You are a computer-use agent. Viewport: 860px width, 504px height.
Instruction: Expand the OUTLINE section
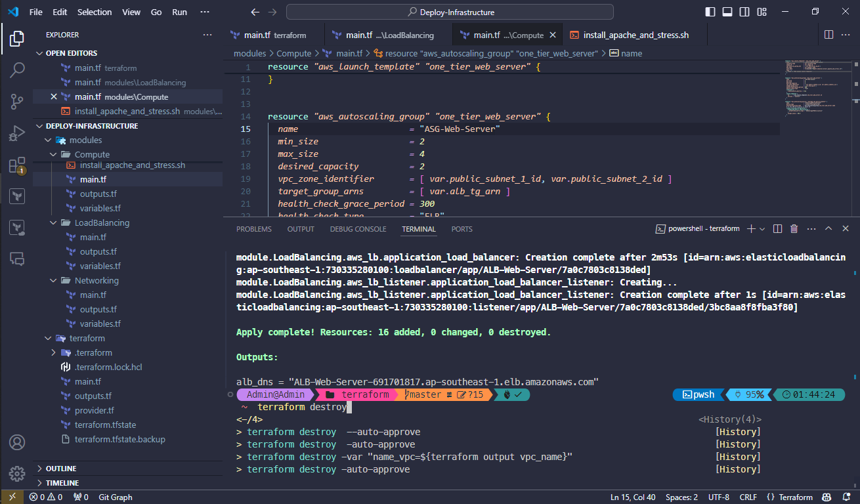coord(127,469)
